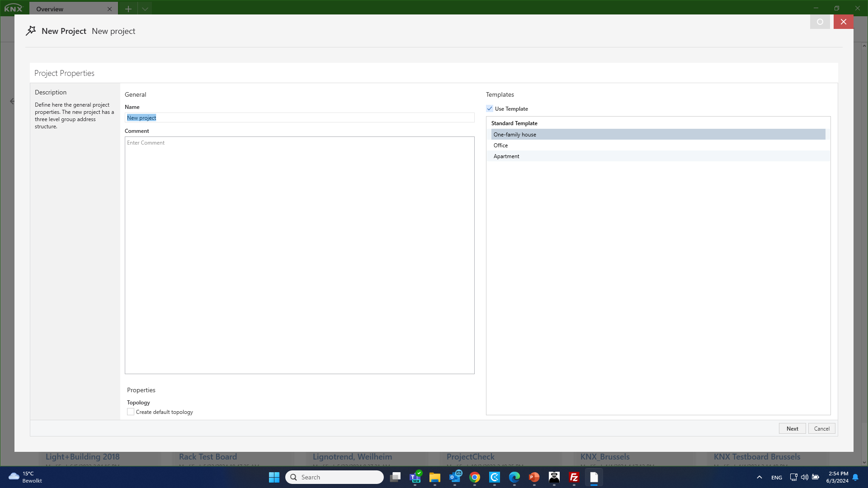Screen dimensions: 868x488
Task: Click the Next button
Action: click(x=792, y=428)
